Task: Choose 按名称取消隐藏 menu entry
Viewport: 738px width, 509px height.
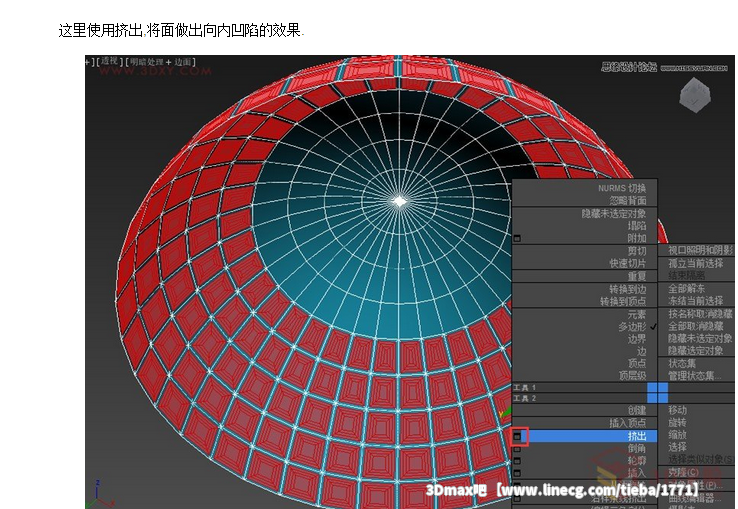Action: pos(701,314)
